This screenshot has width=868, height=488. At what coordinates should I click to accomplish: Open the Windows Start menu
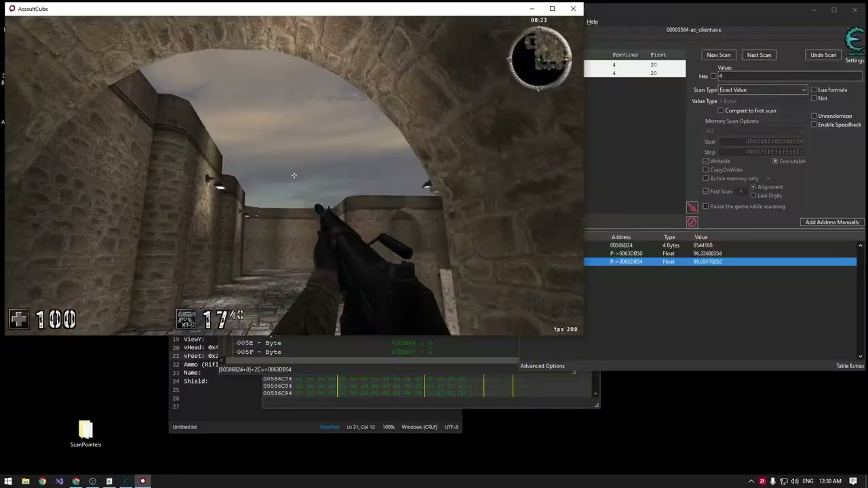(9, 481)
